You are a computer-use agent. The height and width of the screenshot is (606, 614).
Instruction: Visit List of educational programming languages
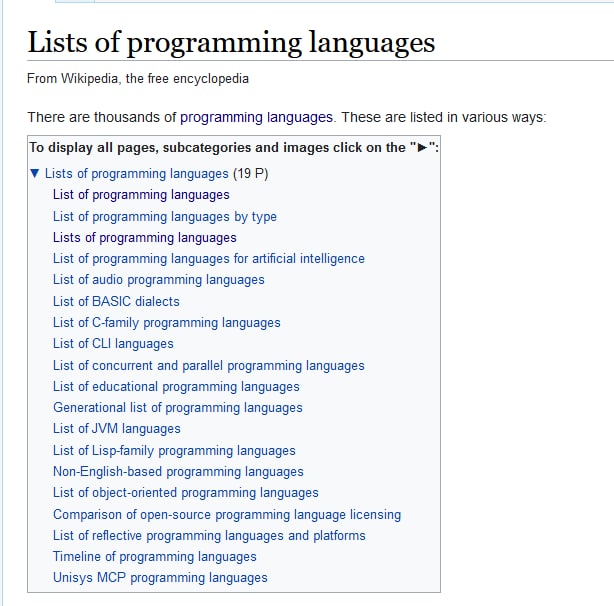[176, 387]
